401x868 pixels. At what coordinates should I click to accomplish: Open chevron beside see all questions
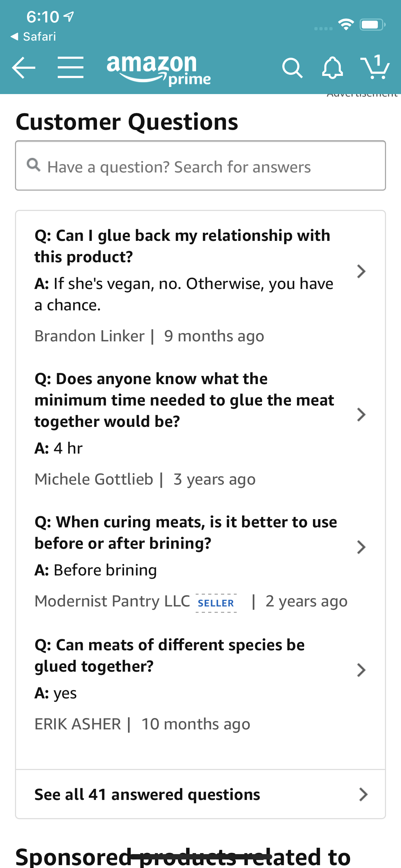(x=363, y=794)
